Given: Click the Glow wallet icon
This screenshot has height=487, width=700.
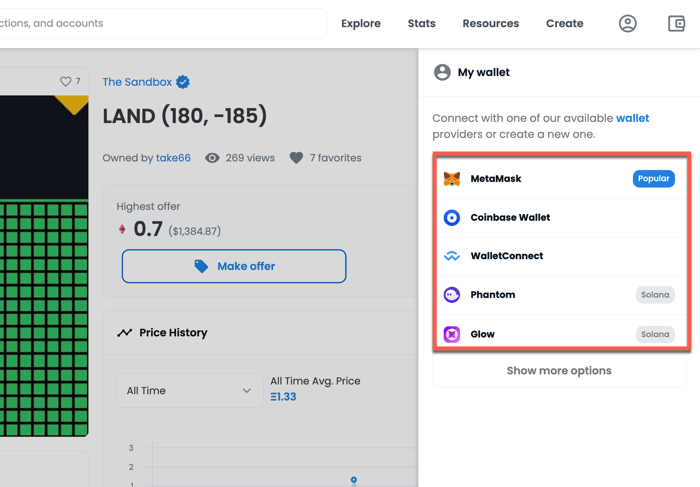Looking at the screenshot, I should click(452, 334).
